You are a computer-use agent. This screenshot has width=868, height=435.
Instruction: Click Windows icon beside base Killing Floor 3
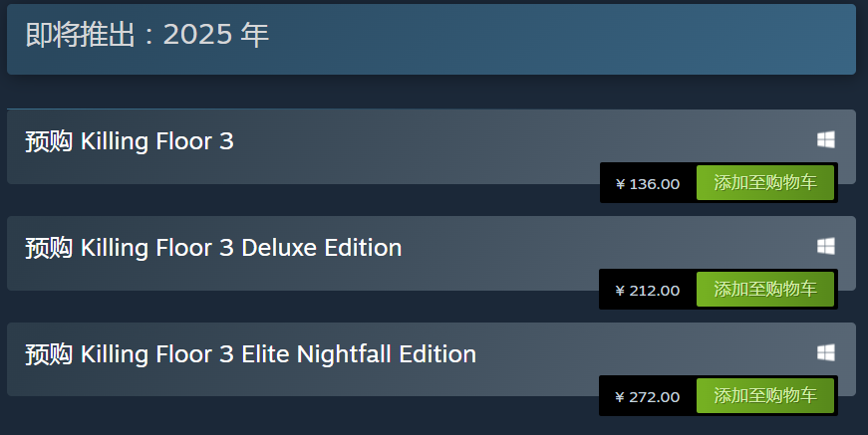click(x=825, y=140)
